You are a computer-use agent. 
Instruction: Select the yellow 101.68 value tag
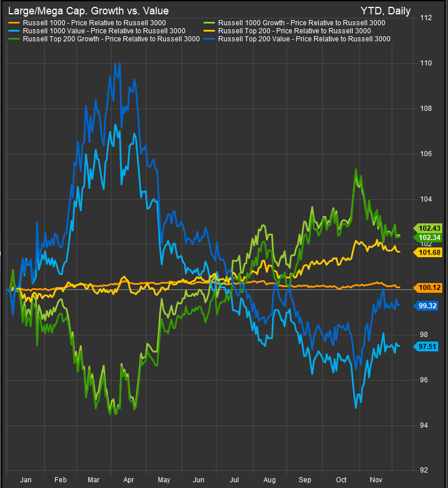[426, 253]
